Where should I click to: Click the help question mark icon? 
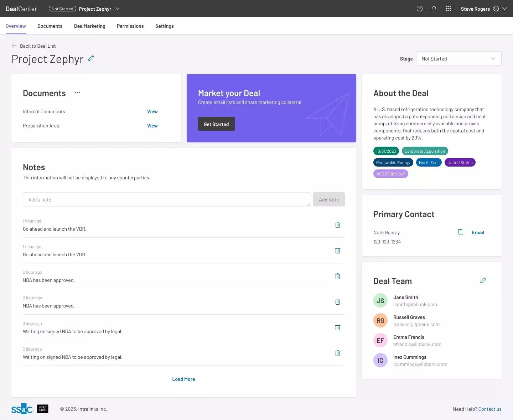[420, 9]
